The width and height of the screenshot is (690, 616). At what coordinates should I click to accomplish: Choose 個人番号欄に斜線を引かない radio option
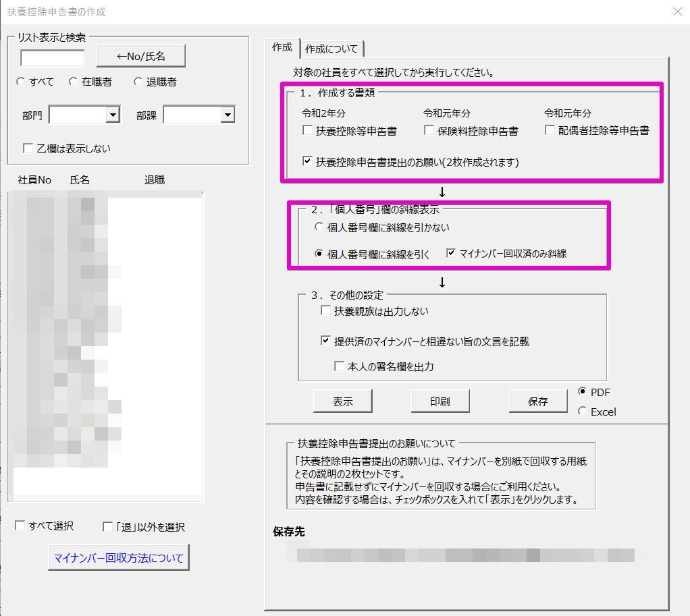tap(319, 228)
